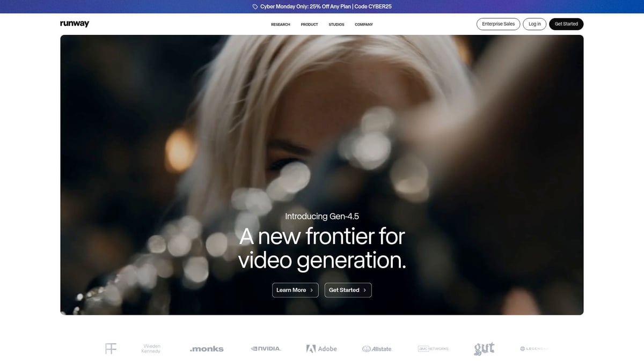
Task: Open the COMPANY navigation dropdown
Action: click(364, 24)
